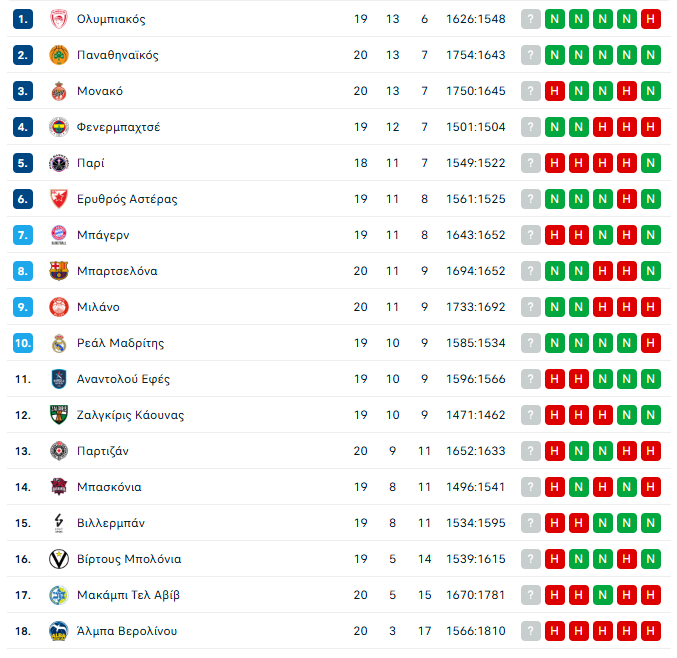Click the gray question mark badge for Μπασκόνια

tap(531, 487)
